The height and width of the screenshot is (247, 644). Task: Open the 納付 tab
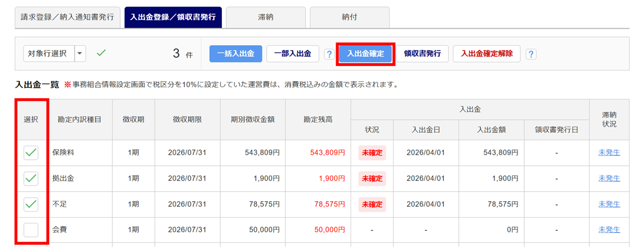click(349, 17)
